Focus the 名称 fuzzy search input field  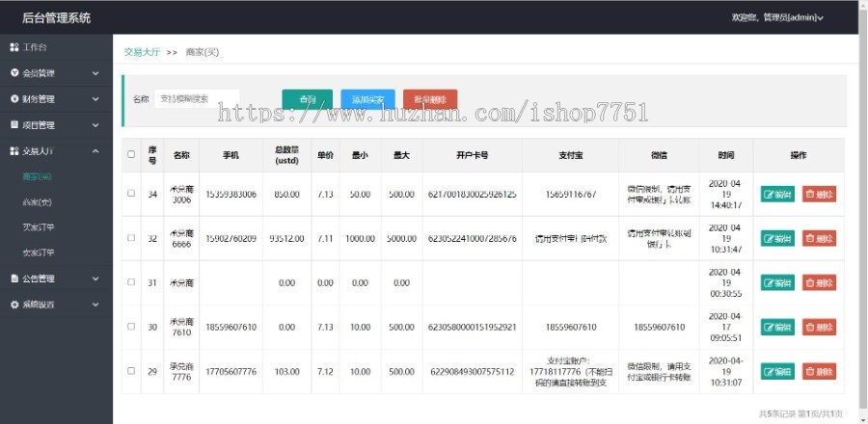point(196,98)
